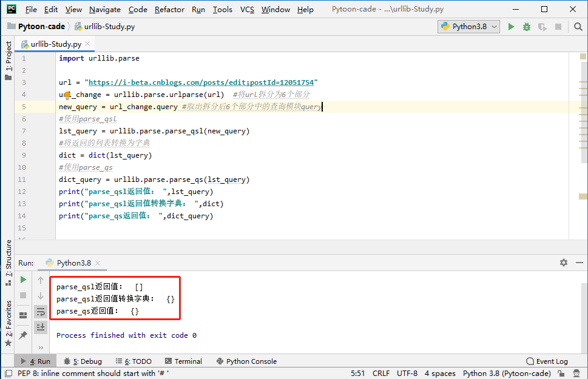Click line number 7 in gutter
Screen dimensions: 588x379
click(x=24, y=131)
